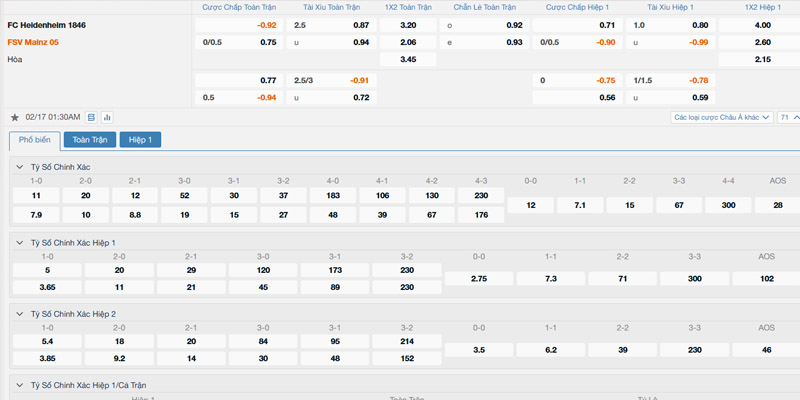The height and width of the screenshot is (400, 800).
Task: Select full-match correct score 2-1 at 8.8
Action: [135, 215]
